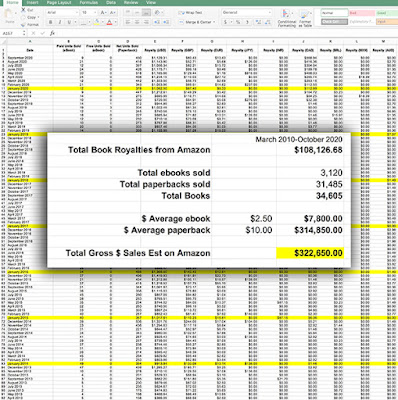Image resolution: width=398 pixels, height=400 pixels.
Task: Expand the fill color dropdown arrow
Action: pos(102,22)
